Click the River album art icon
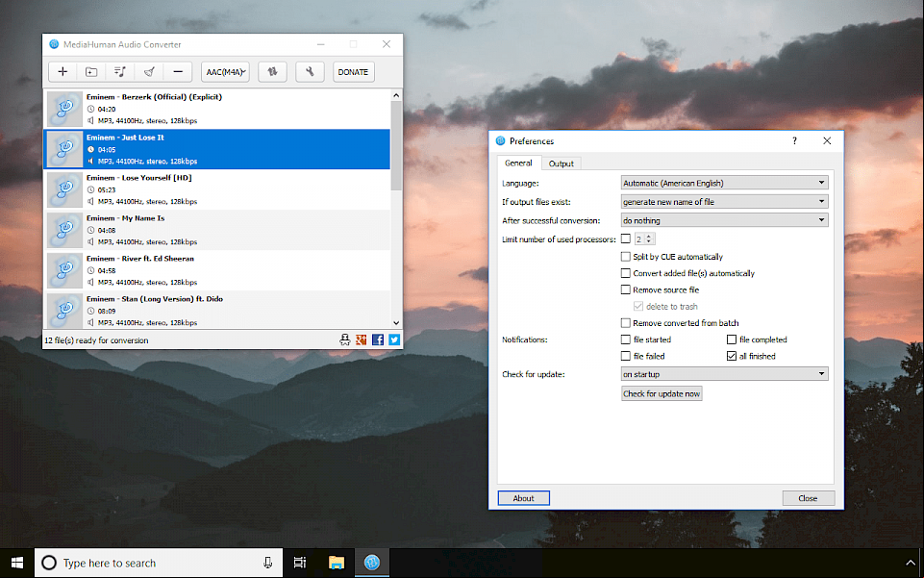The height and width of the screenshot is (578, 924). (x=64, y=270)
